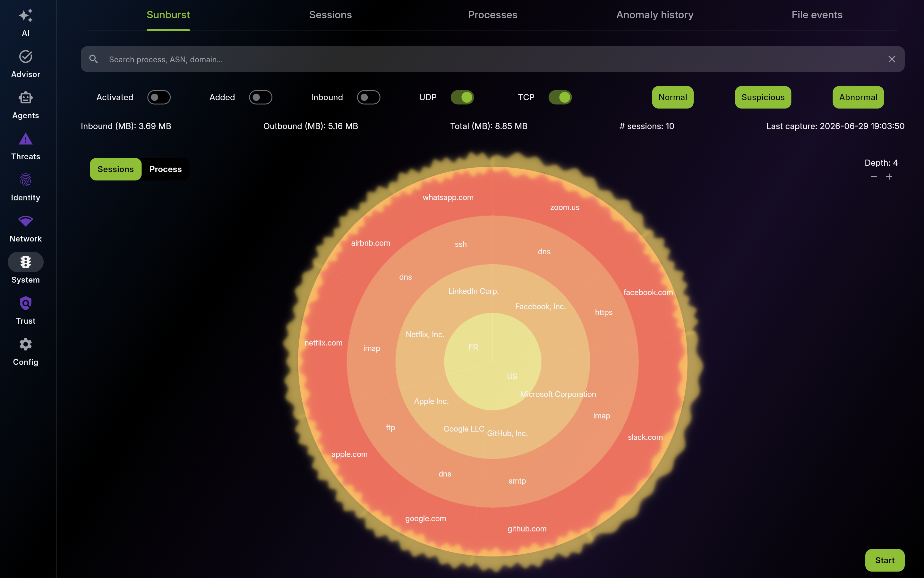Select the GitHub, Inc. segment
The image size is (924, 578).
coord(508,433)
